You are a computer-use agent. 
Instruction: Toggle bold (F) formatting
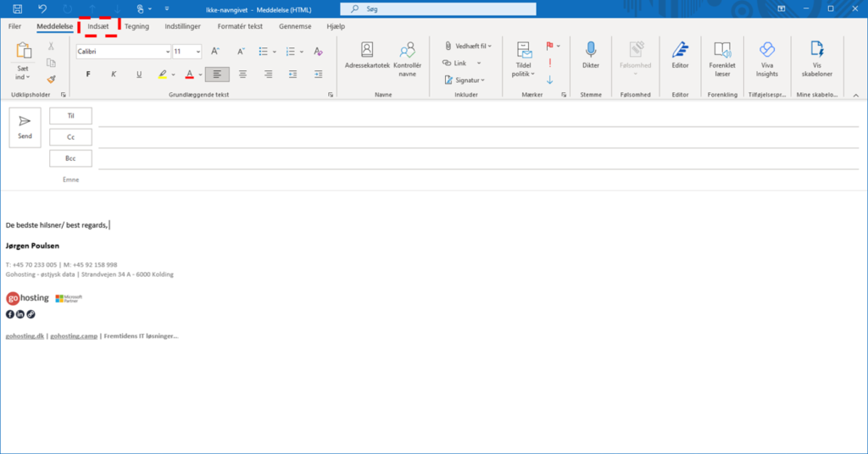click(x=88, y=75)
